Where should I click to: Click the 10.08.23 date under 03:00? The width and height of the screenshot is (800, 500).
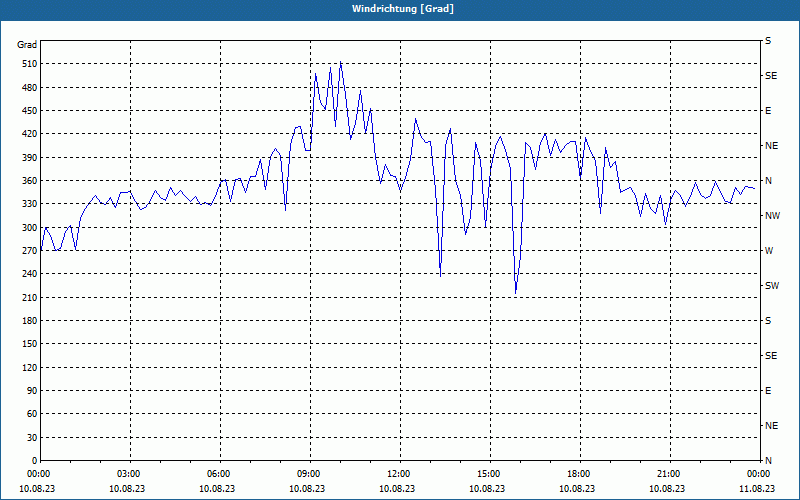click(127, 488)
